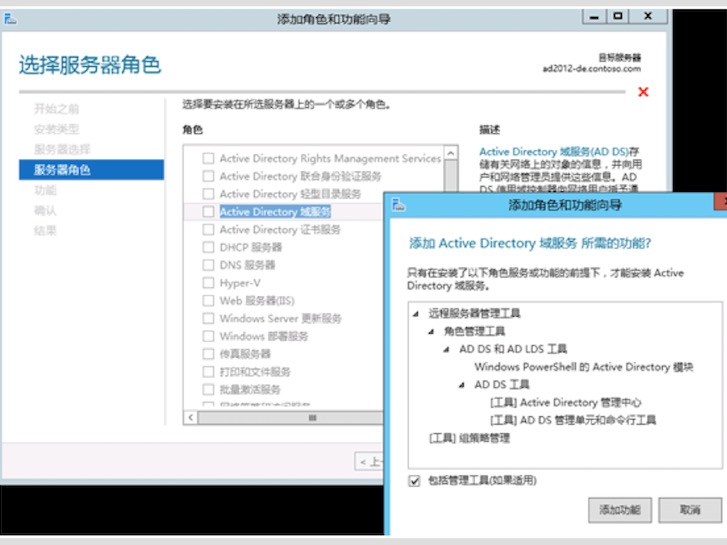Click the roles list scroll-left arrow

[191, 418]
